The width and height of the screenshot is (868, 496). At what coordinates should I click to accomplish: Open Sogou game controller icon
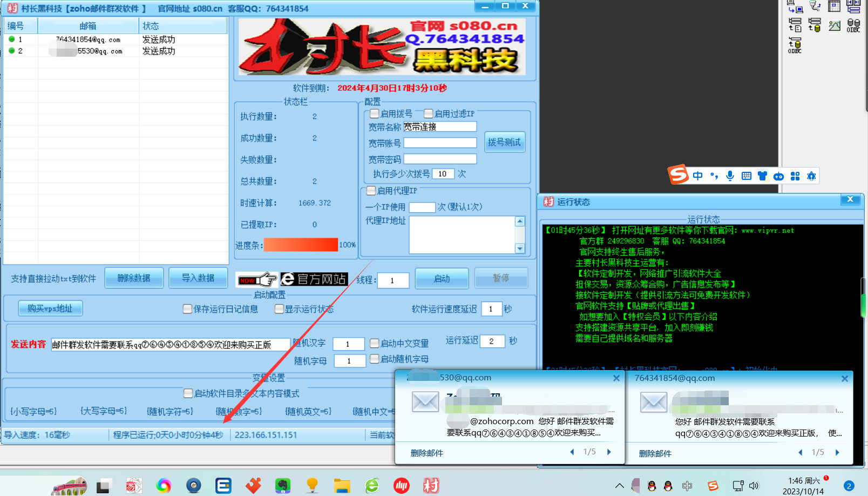(778, 176)
